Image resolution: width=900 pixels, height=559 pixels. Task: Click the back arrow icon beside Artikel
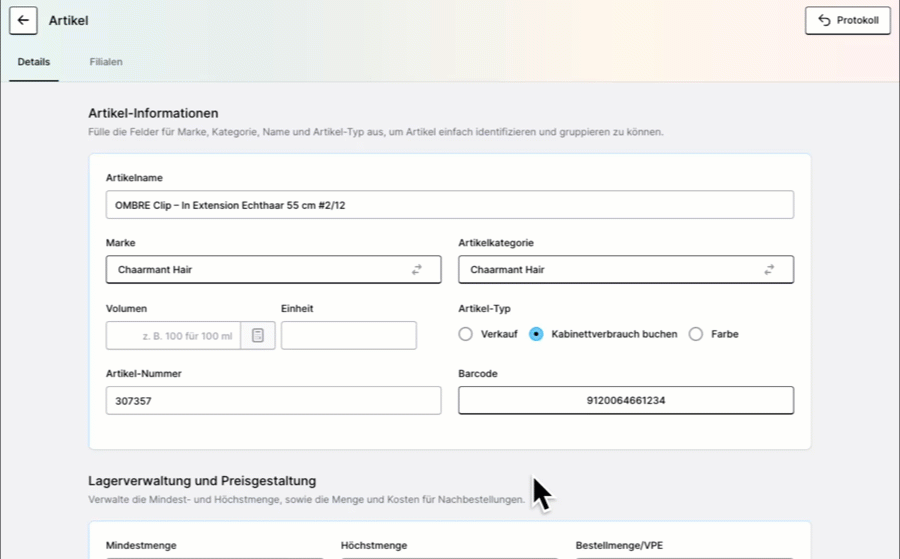(23, 21)
